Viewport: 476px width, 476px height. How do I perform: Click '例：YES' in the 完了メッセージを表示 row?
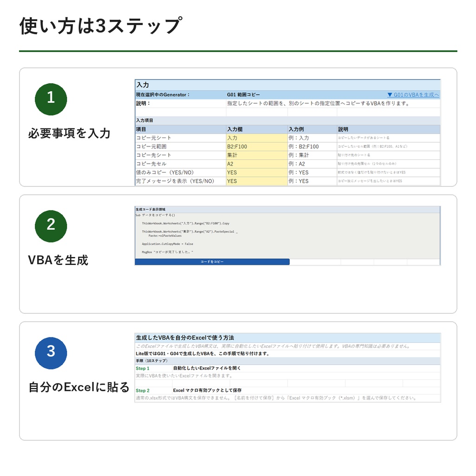298,181
